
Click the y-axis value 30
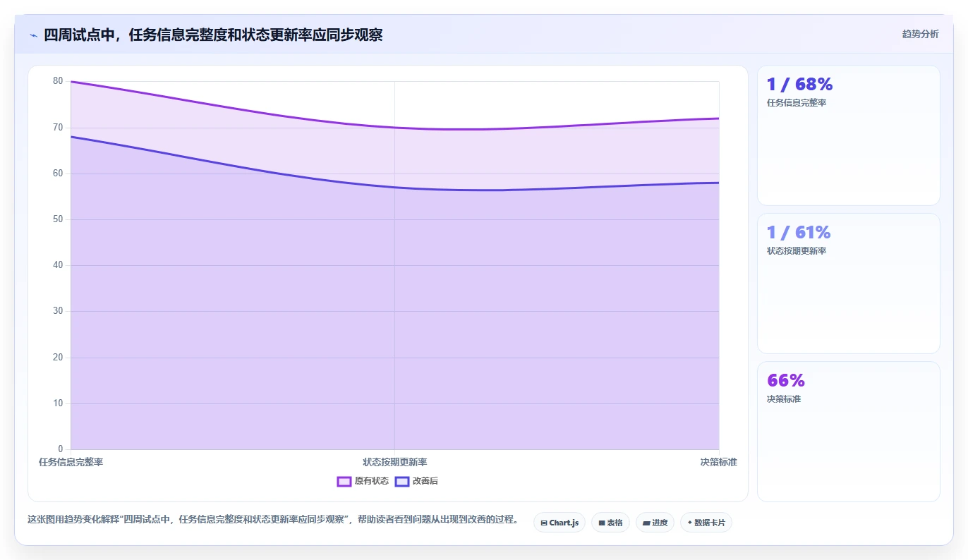(x=58, y=311)
